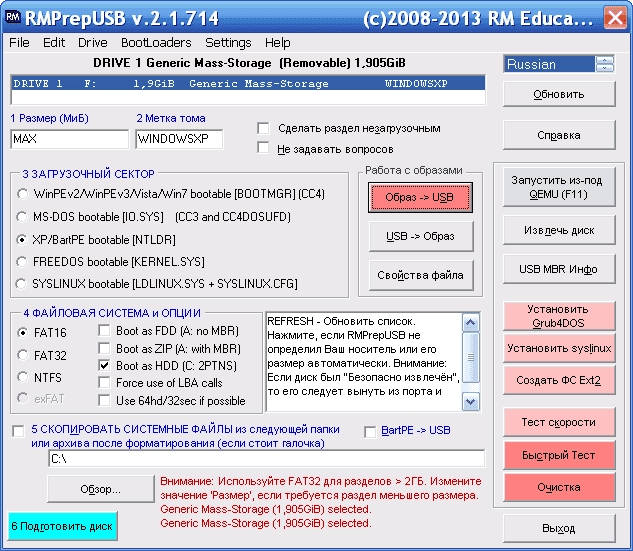Click the USB -> Образ button
Viewport: 633px width, 551px height.
(x=420, y=236)
